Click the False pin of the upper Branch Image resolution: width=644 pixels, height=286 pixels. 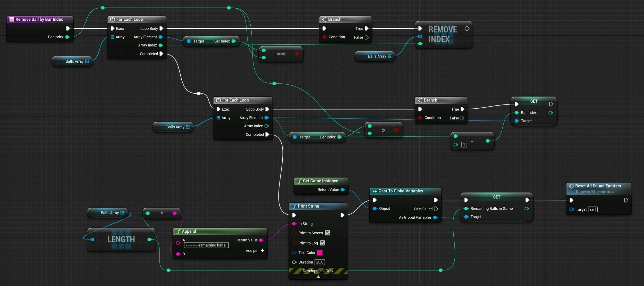tap(367, 37)
